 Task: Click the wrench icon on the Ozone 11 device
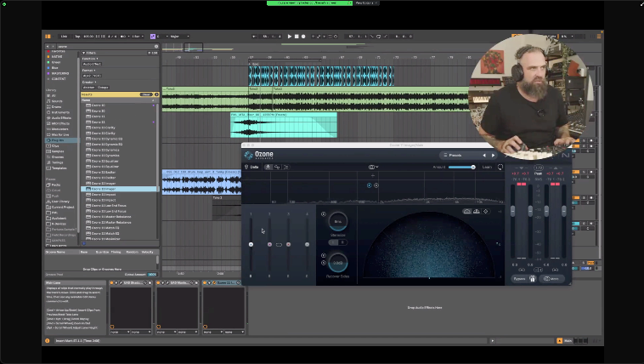[213, 283]
